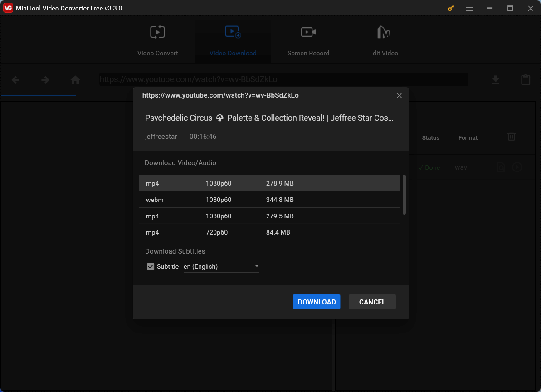Open the hamburger menu in title bar
Viewport: 541px width, 392px height.
tap(469, 8)
